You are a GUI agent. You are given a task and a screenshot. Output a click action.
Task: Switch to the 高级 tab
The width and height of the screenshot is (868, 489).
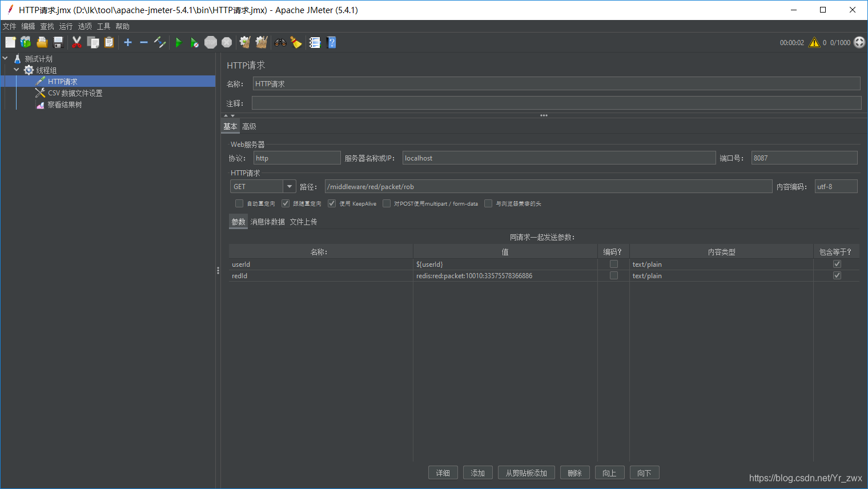click(249, 126)
